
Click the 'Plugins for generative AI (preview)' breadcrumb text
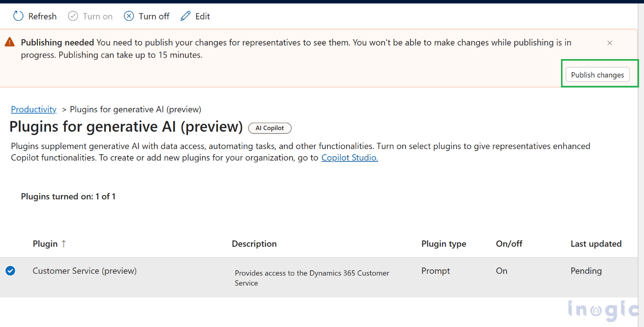[x=136, y=109]
